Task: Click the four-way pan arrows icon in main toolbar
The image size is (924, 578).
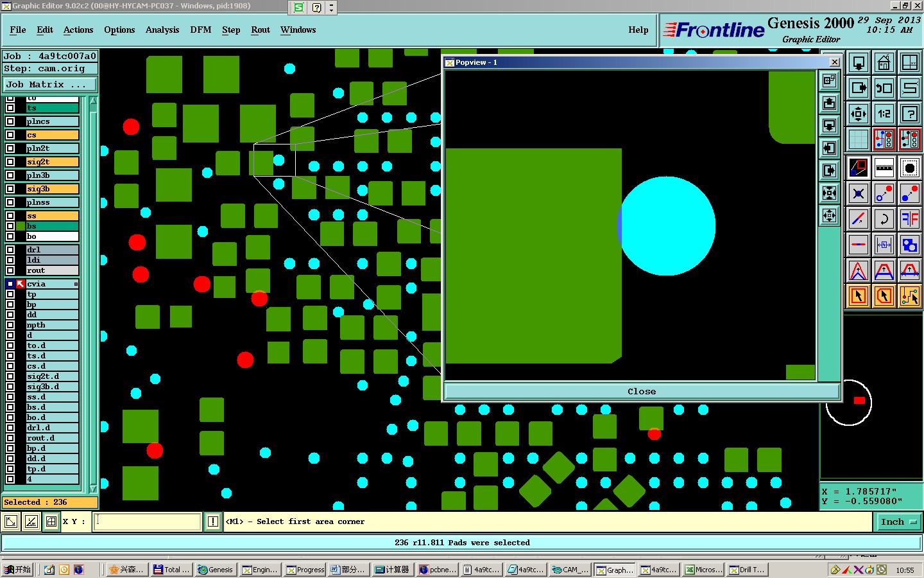Action: [859, 114]
